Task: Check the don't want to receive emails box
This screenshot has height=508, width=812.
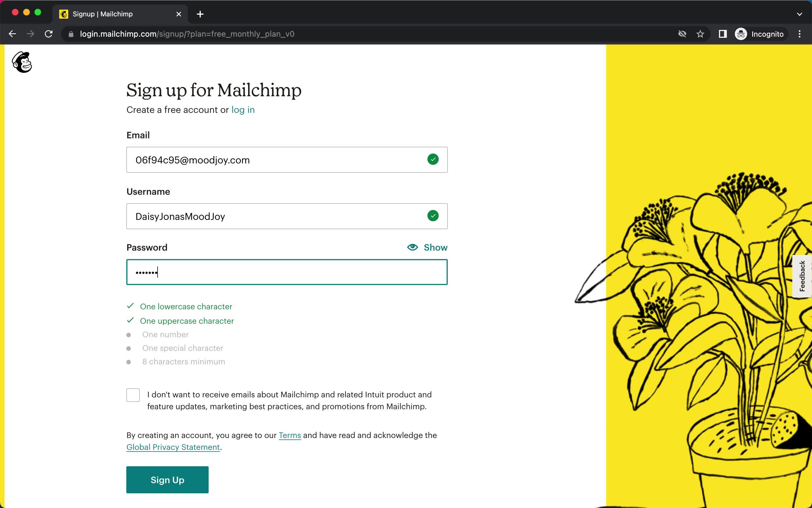Action: [133, 395]
